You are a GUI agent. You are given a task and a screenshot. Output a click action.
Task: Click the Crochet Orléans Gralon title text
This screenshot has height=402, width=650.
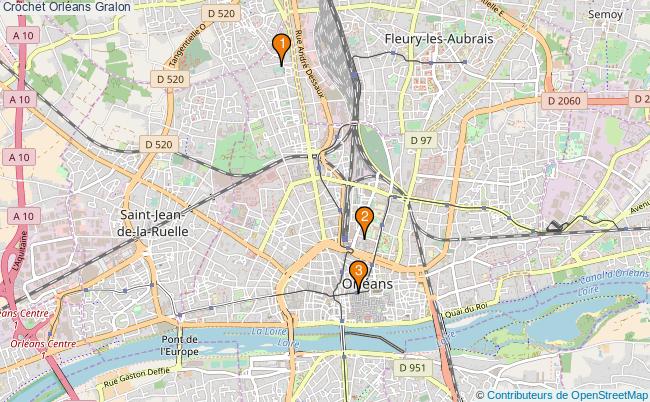pyautogui.click(x=66, y=7)
